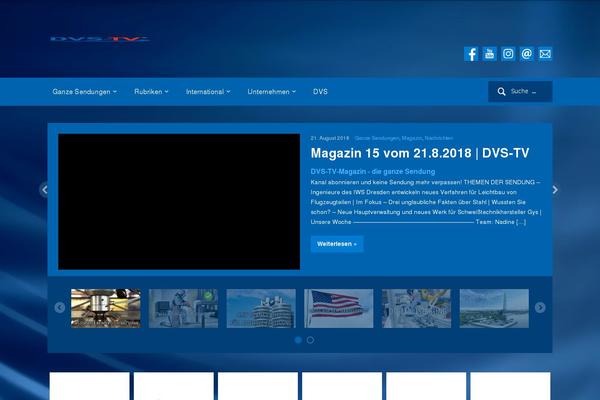Click the Suche search field
Viewport: 600px width, 400px height.
coord(520,91)
